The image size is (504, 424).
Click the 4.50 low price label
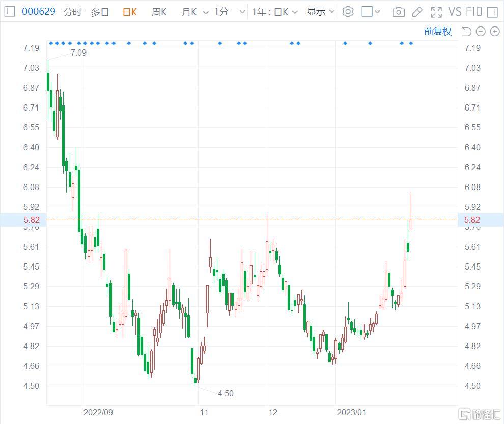click(x=226, y=393)
